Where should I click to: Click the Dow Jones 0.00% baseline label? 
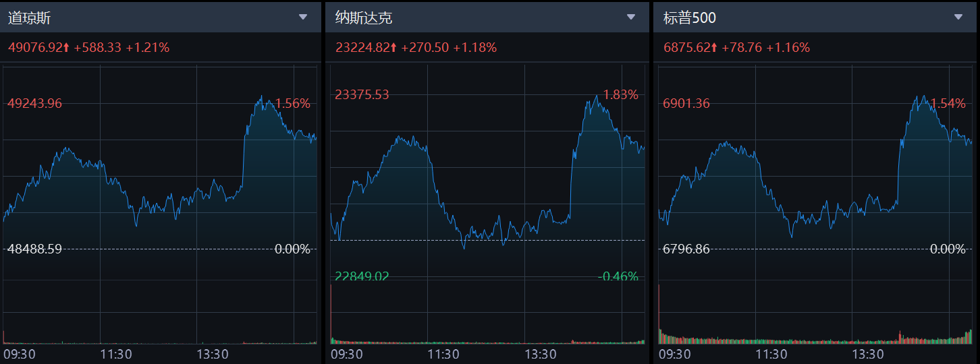[x=292, y=249]
